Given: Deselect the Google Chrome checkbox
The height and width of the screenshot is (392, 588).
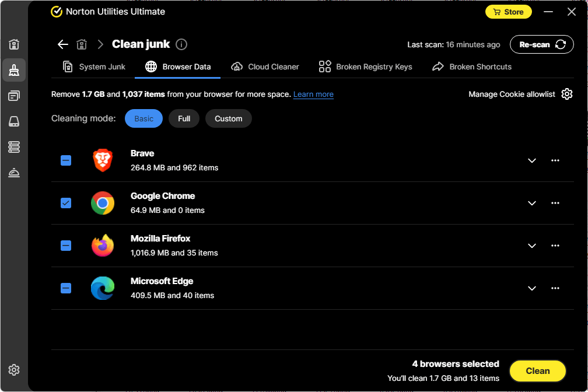Looking at the screenshot, I should [x=65, y=202].
